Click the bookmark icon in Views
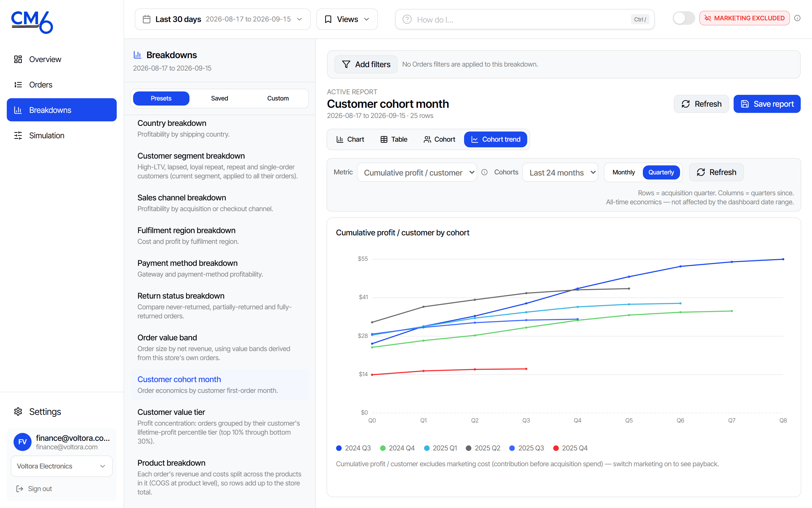The image size is (812, 508). click(328, 19)
